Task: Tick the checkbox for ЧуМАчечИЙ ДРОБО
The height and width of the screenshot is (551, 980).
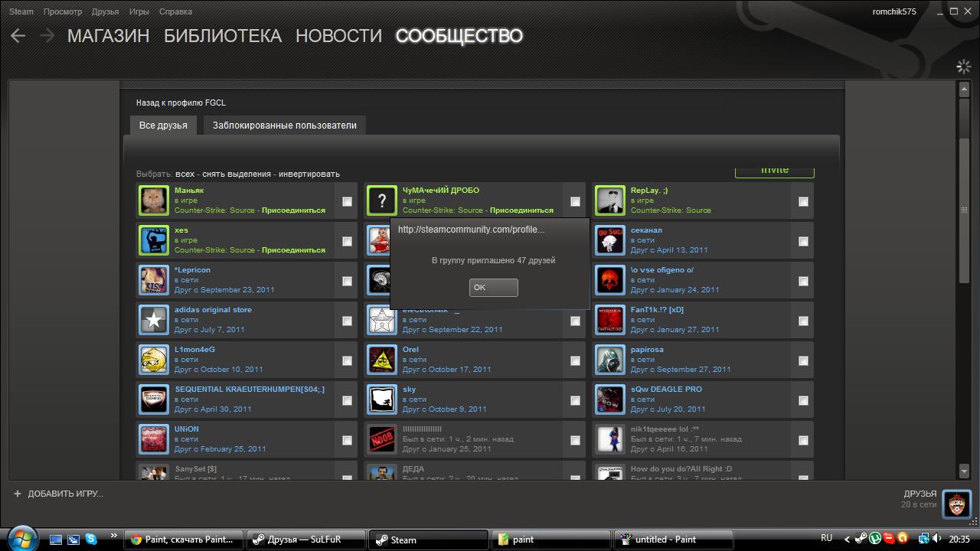Action: (x=575, y=201)
